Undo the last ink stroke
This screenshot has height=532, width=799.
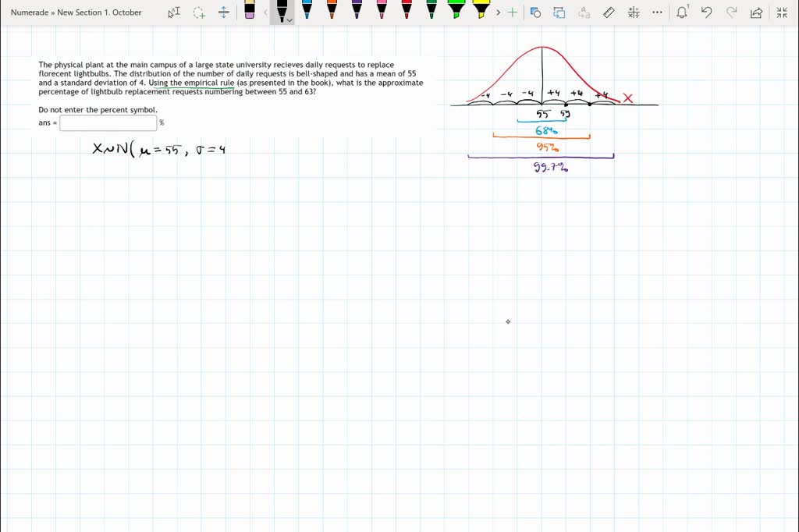click(x=707, y=12)
